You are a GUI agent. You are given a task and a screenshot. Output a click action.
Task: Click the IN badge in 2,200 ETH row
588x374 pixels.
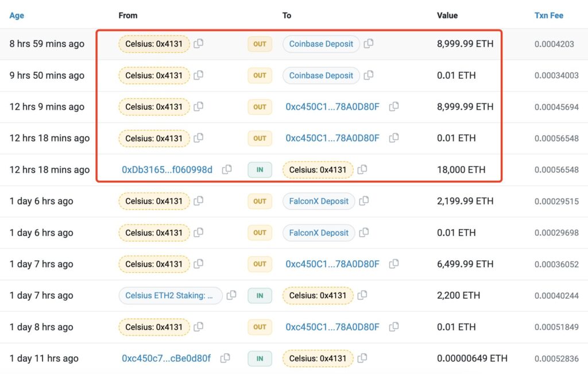point(260,296)
